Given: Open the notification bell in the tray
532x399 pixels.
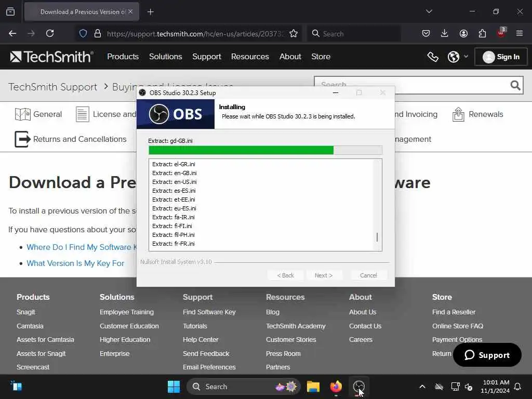Looking at the screenshot, I should [518, 387].
